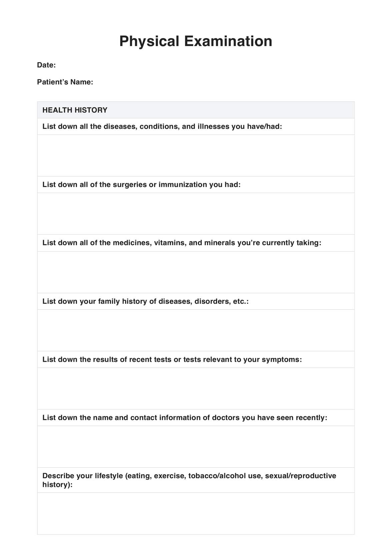Click the blank space right after Date:
The height and width of the screenshot is (544, 392).
coord(100,65)
